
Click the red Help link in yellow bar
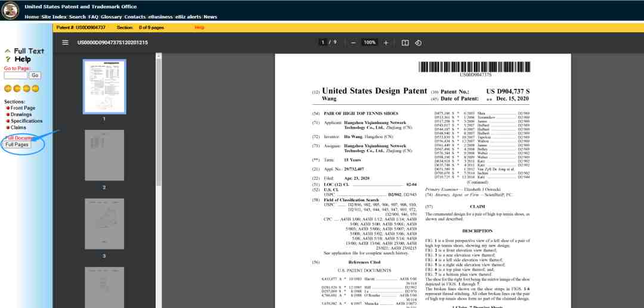tap(199, 27)
